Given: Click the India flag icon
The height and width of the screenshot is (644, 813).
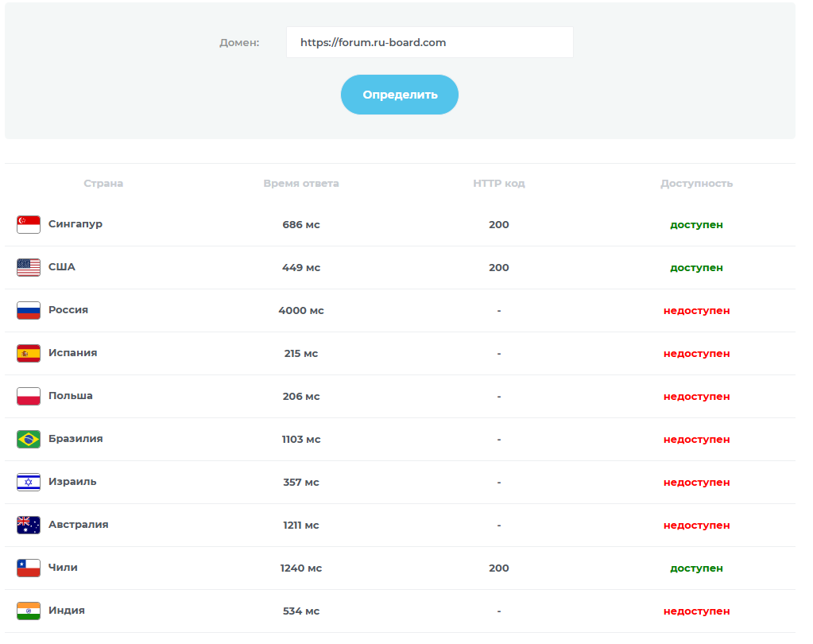Looking at the screenshot, I should click(x=29, y=611).
